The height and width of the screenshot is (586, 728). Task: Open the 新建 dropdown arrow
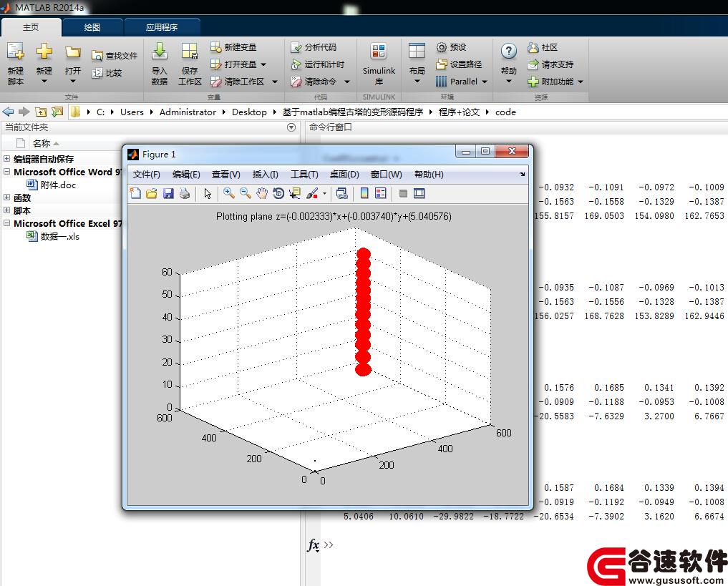tap(44, 82)
